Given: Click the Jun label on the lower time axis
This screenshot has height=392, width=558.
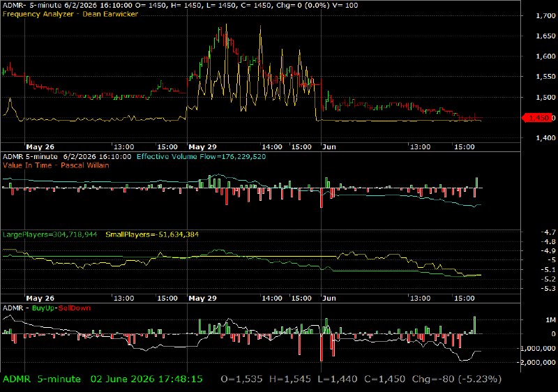Looking at the screenshot, I should (329, 298).
